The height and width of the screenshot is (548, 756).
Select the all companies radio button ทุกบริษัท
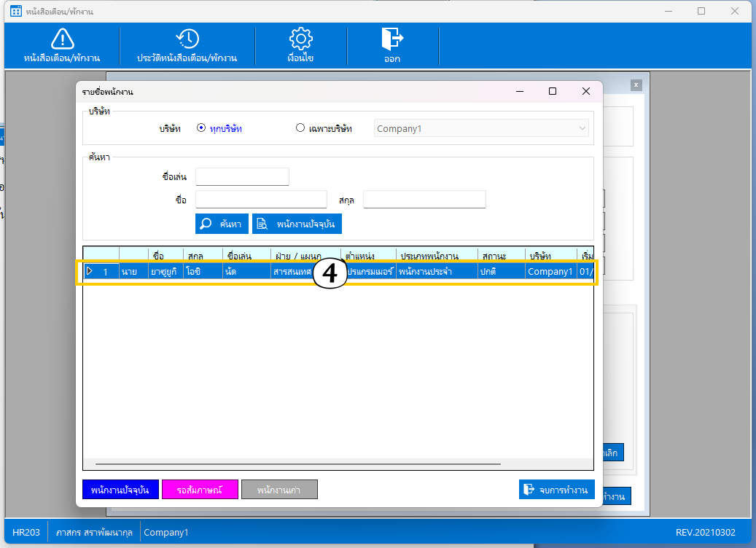pos(201,128)
